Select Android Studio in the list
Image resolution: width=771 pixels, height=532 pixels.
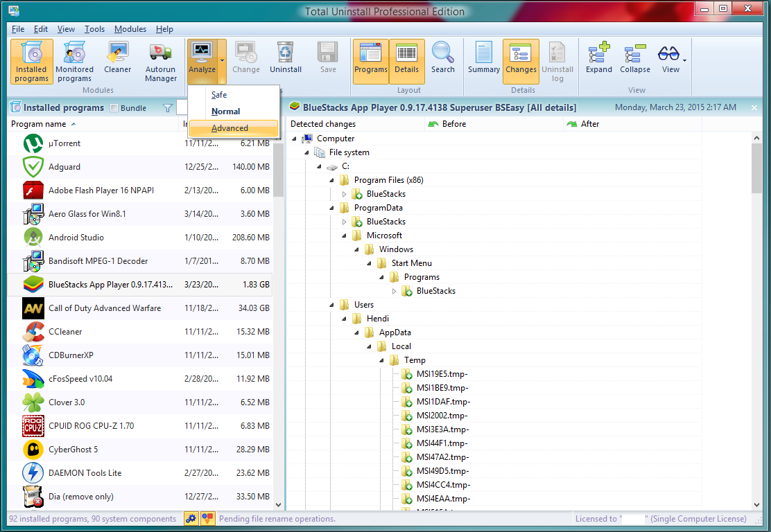tap(140, 238)
